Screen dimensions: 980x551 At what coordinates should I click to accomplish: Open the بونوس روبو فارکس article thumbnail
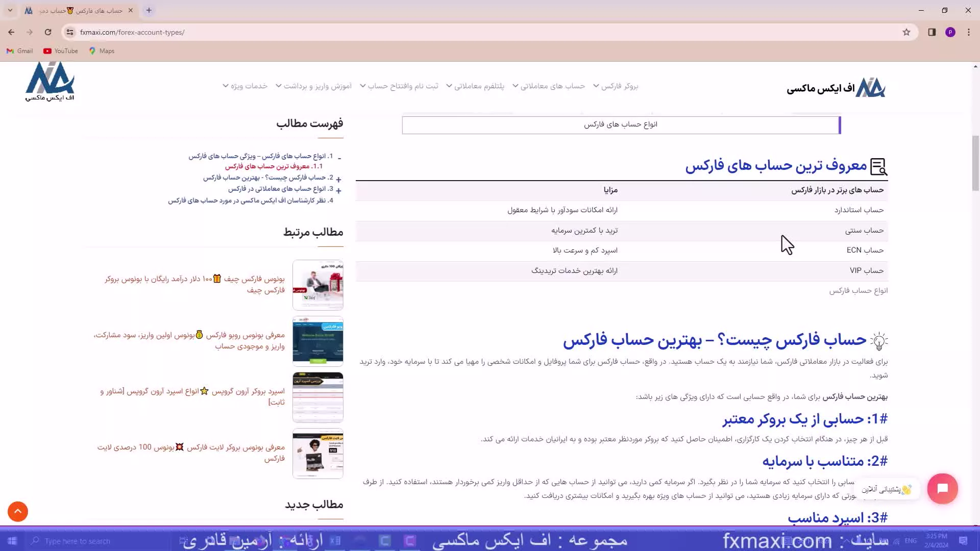click(318, 341)
